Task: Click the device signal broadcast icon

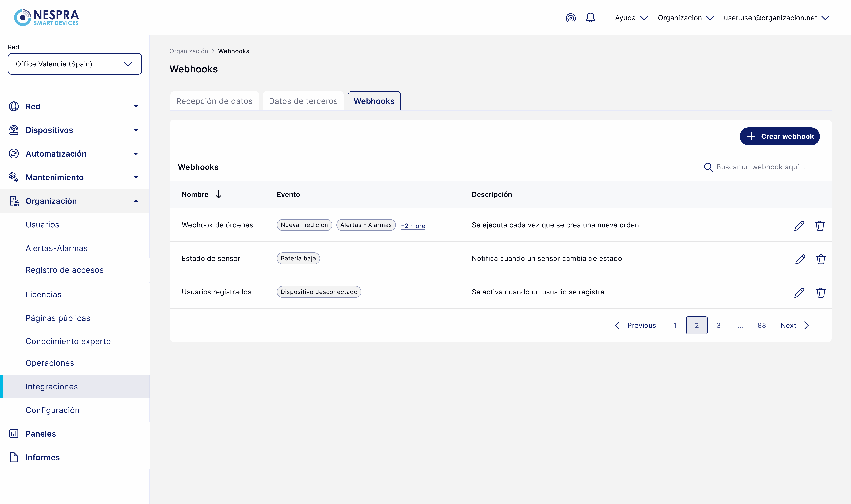Action: tap(571, 18)
